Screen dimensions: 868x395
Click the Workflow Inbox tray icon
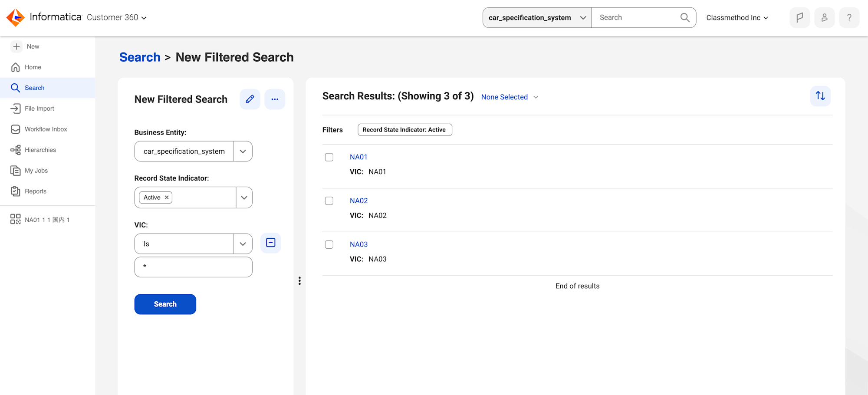click(x=16, y=129)
